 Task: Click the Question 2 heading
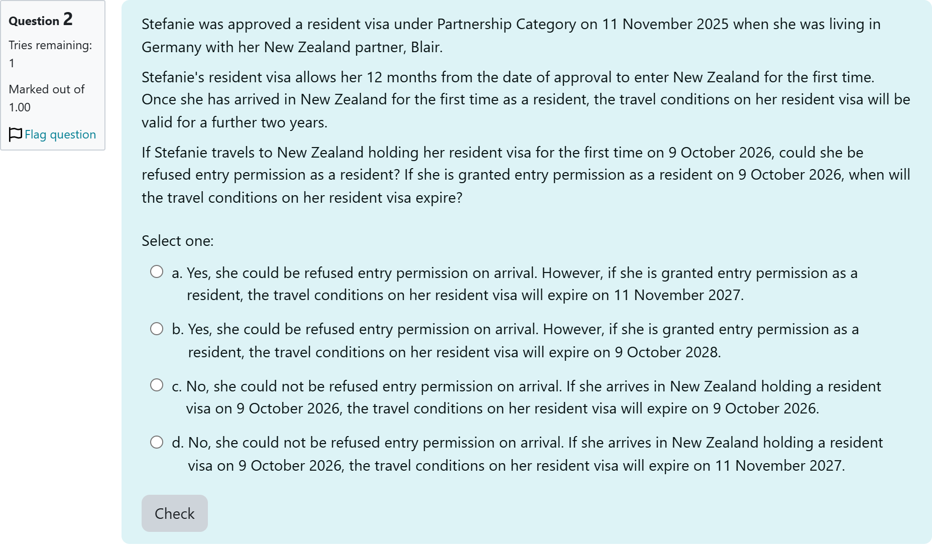41,20
